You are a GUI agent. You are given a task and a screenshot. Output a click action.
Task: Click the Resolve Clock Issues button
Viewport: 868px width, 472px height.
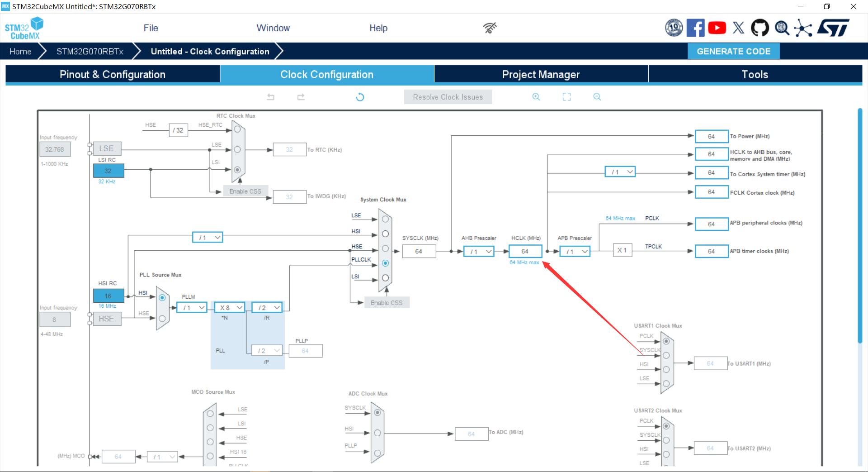448,97
